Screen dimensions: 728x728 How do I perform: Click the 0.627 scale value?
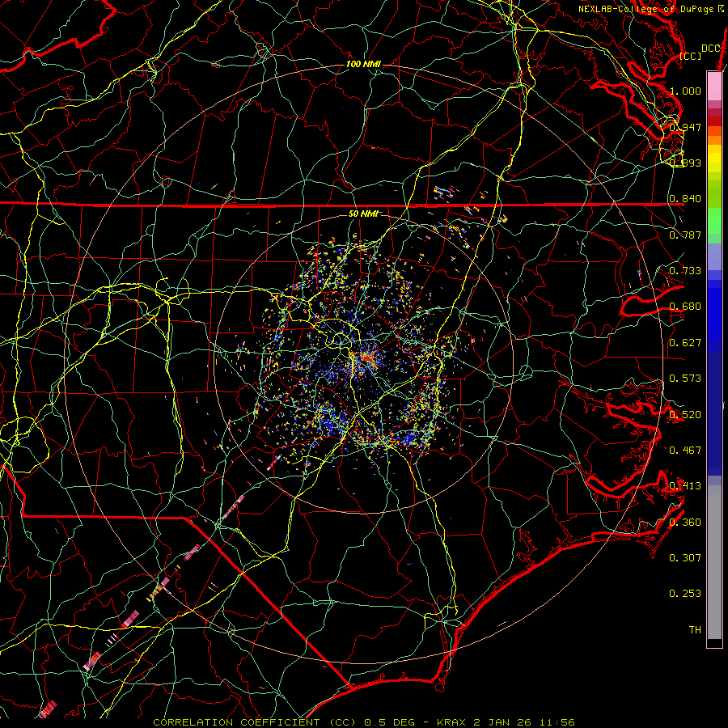[x=685, y=343]
